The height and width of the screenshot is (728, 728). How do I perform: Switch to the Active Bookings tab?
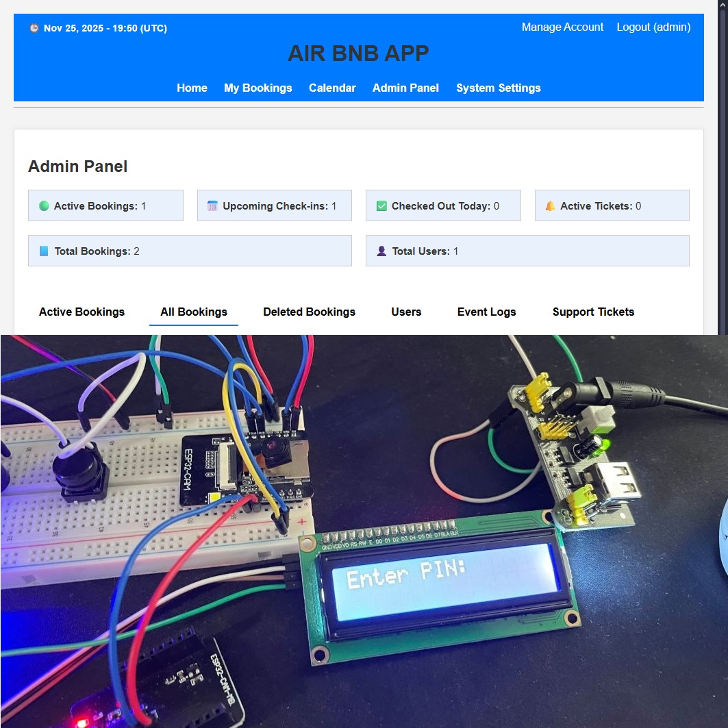pos(81,312)
